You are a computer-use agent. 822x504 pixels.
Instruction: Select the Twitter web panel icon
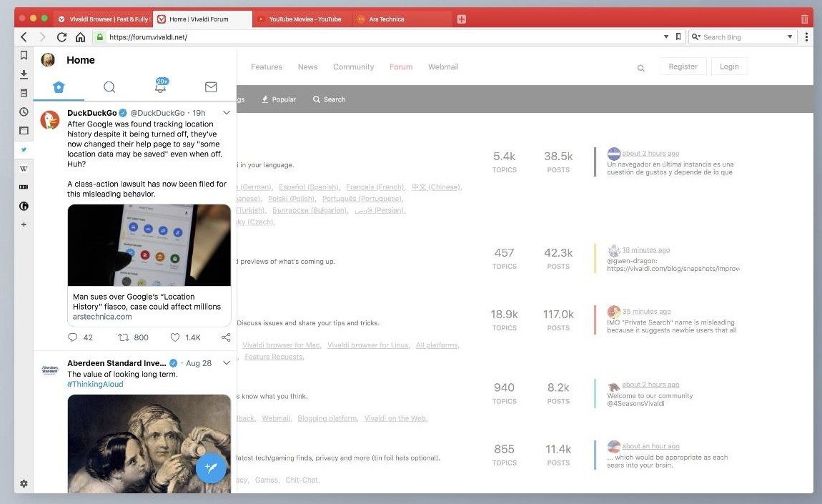tap(24, 149)
